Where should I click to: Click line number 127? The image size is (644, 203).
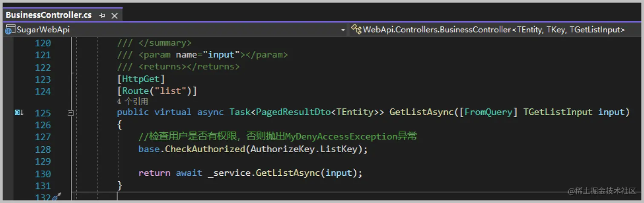point(43,137)
